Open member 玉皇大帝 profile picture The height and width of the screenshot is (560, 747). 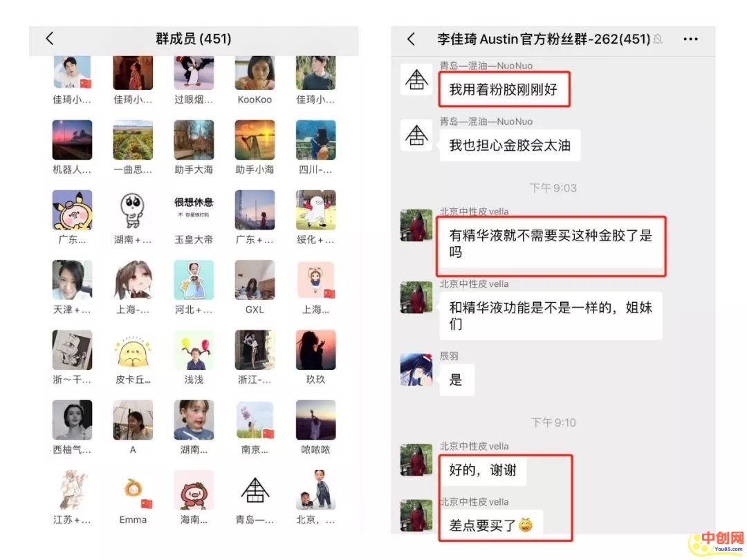(194, 210)
